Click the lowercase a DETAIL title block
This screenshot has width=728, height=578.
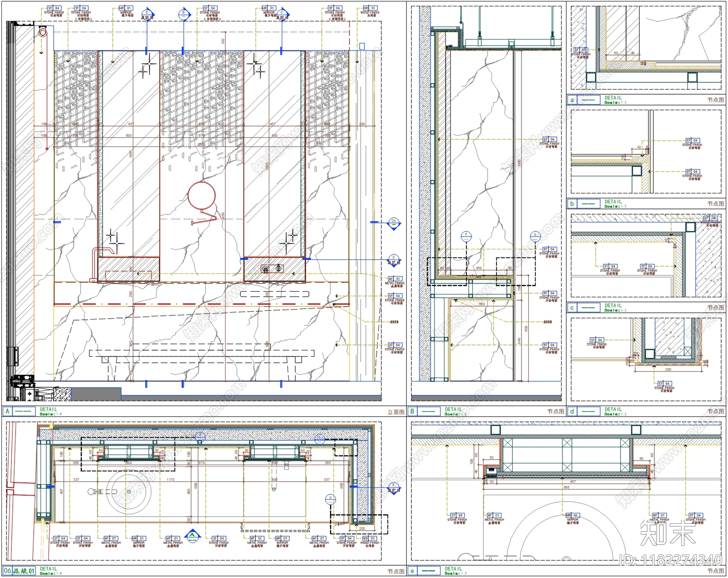pyautogui.click(x=597, y=100)
